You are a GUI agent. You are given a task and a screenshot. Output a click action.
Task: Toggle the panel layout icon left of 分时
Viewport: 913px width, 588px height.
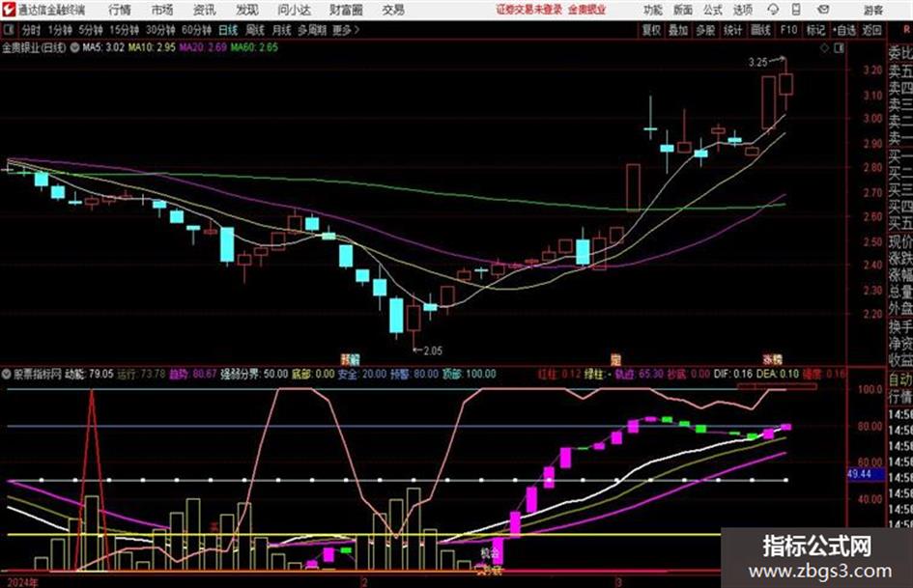10,30
